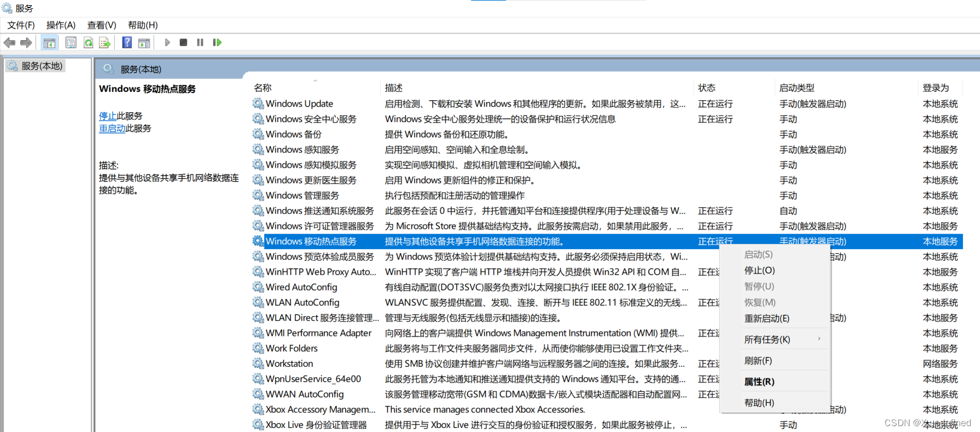Click the Export List toolbar icon

point(105,43)
